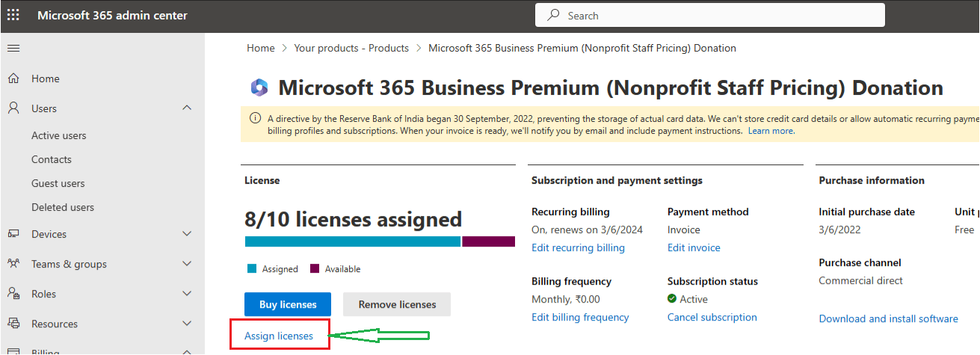This screenshot has height=355, width=980.
Task: Click Download and install software link
Action: 888,318
